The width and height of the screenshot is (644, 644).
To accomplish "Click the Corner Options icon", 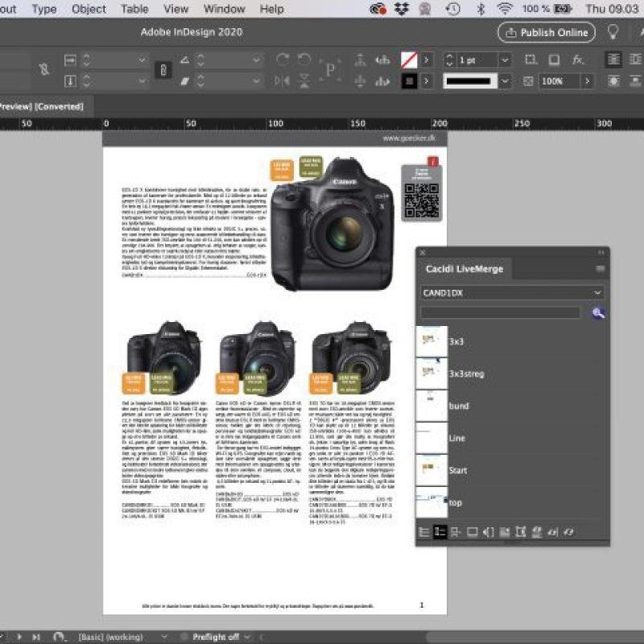I will [530, 60].
